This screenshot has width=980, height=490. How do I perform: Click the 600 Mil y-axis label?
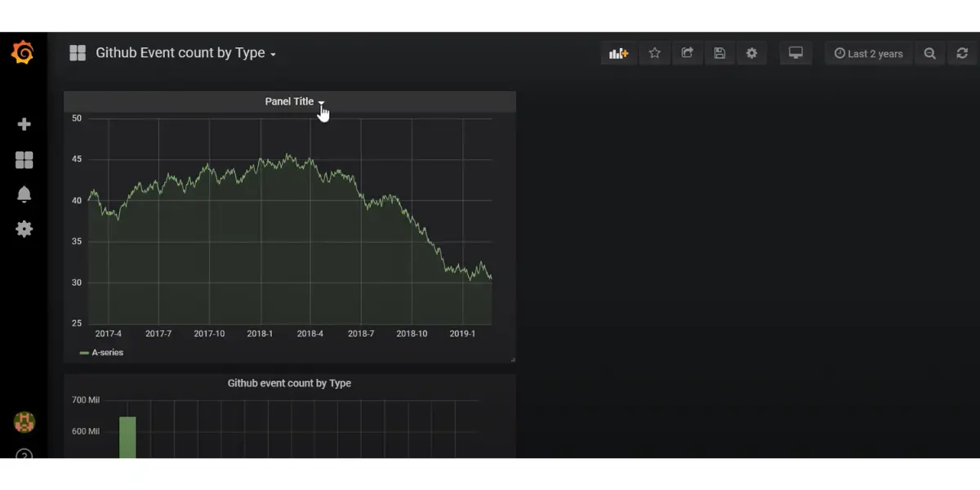(85, 431)
